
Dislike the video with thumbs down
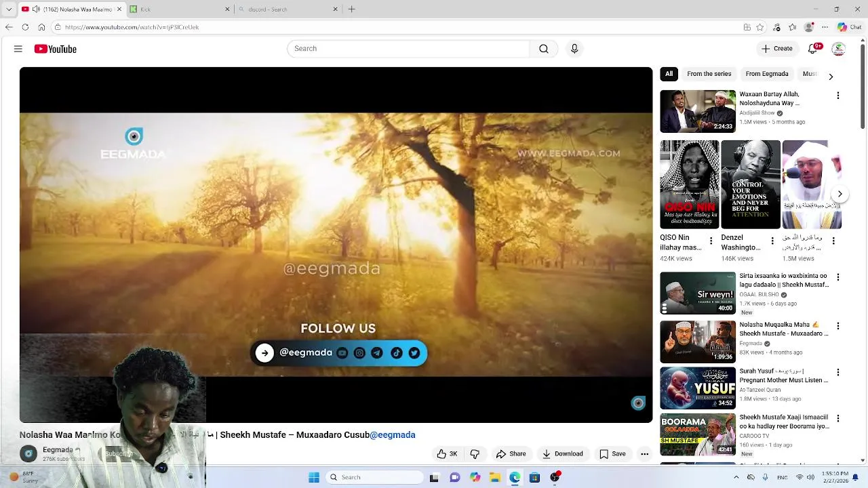point(475,454)
